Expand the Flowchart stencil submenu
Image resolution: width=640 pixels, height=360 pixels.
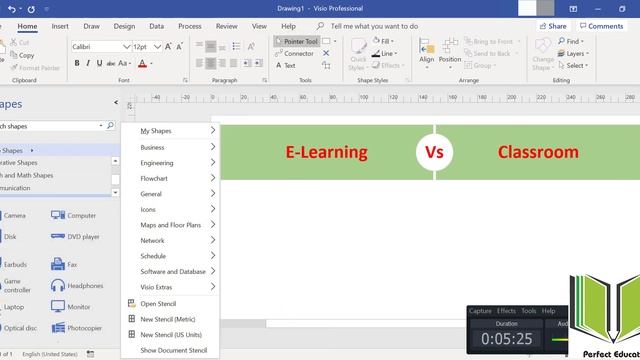(171, 178)
